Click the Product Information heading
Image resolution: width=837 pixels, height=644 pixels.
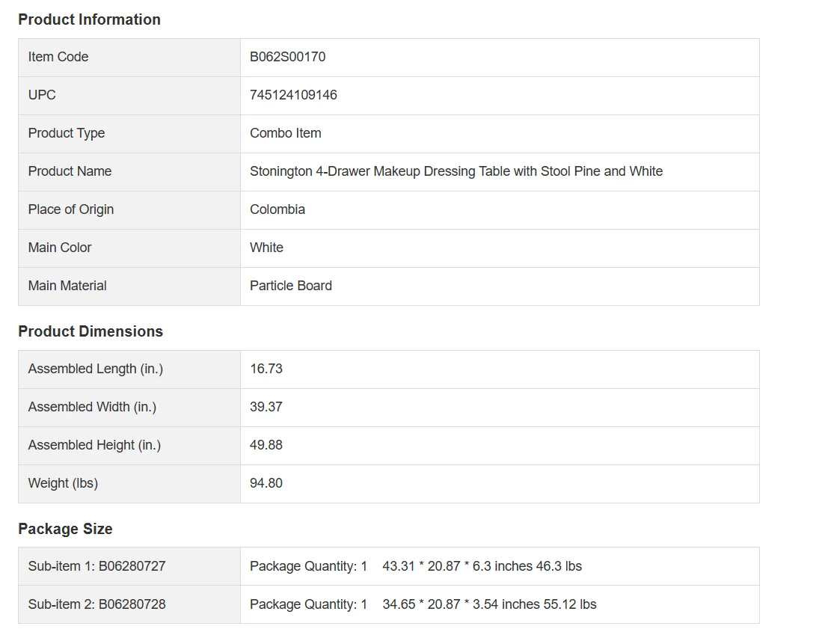(x=89, y=19)
